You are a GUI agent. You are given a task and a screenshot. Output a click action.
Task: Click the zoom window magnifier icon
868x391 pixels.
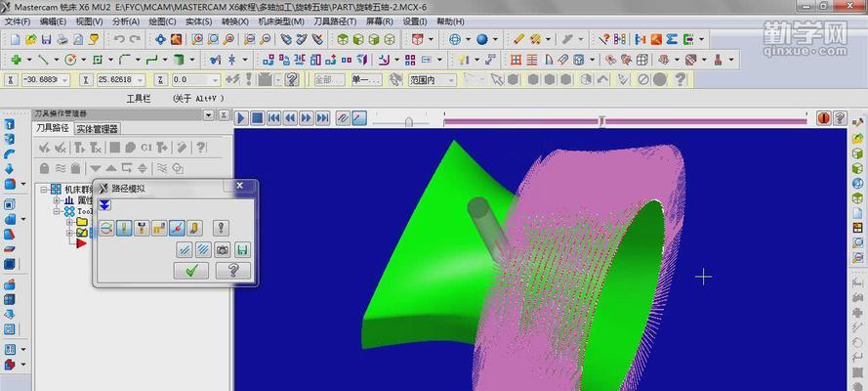click(197, 39)
